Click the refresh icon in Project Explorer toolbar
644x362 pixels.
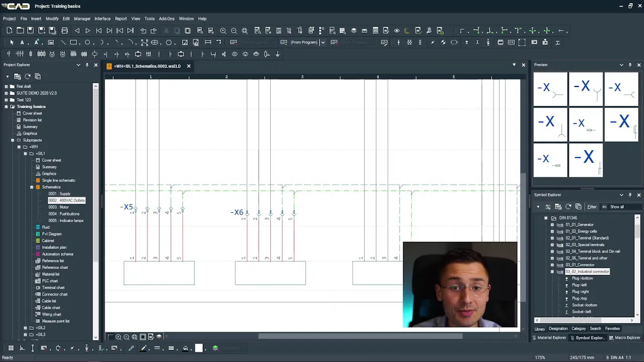tap(28, 76)
